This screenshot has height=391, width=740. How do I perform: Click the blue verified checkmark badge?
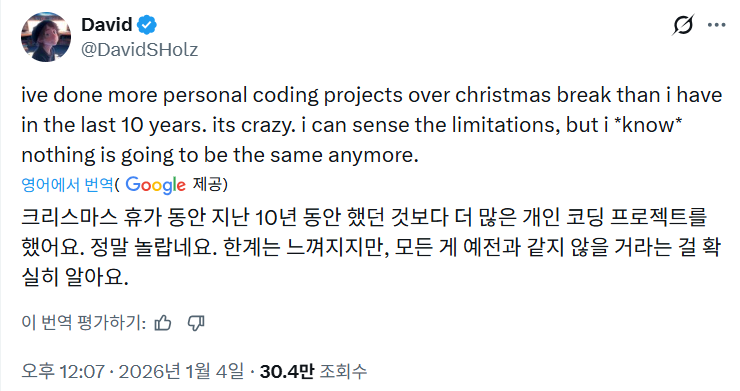pyautogui.click(x=147, y=25)
